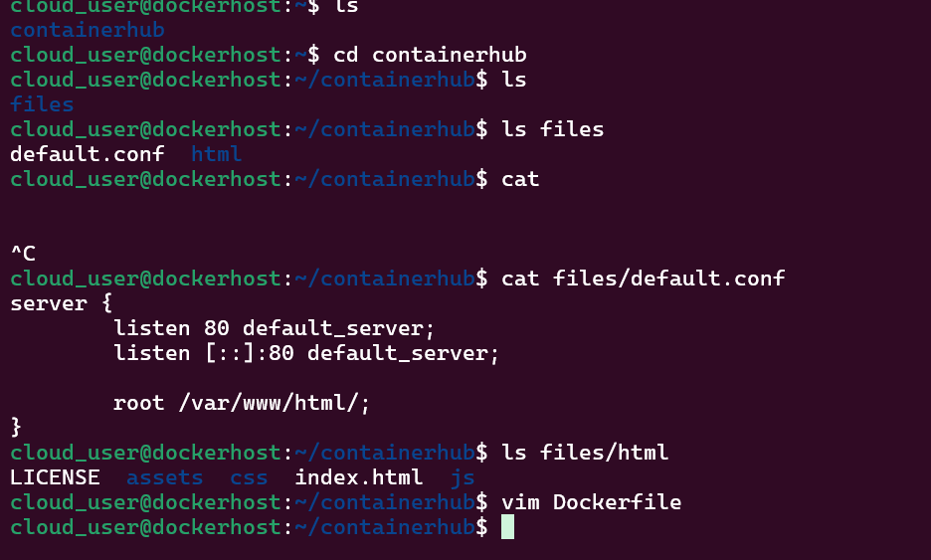Click the 'vim Dockerfile' command text
This screenshot has height=560, width=931.
[x=591, y=502]
